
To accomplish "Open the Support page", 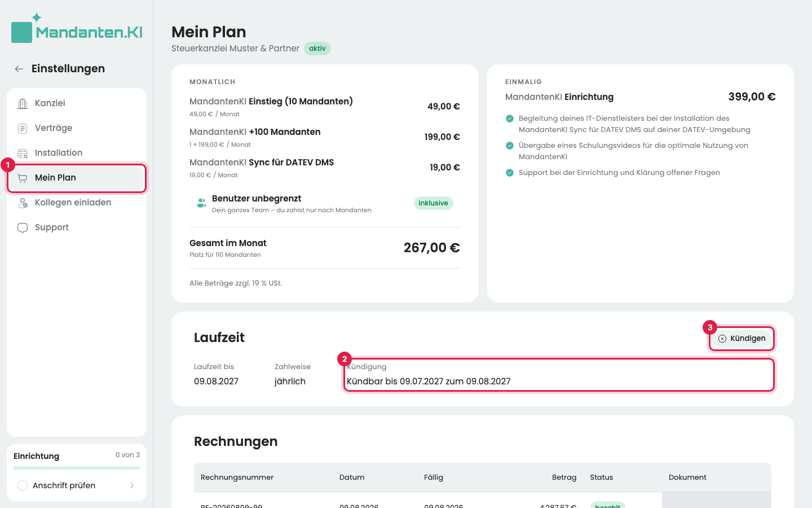I will (x=77, y=227).
